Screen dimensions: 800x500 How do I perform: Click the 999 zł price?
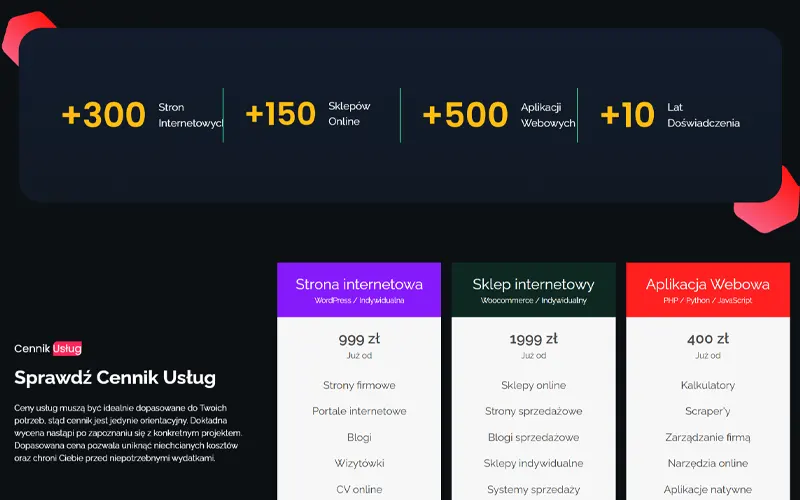pyautogui.click(x=359, y=339)
